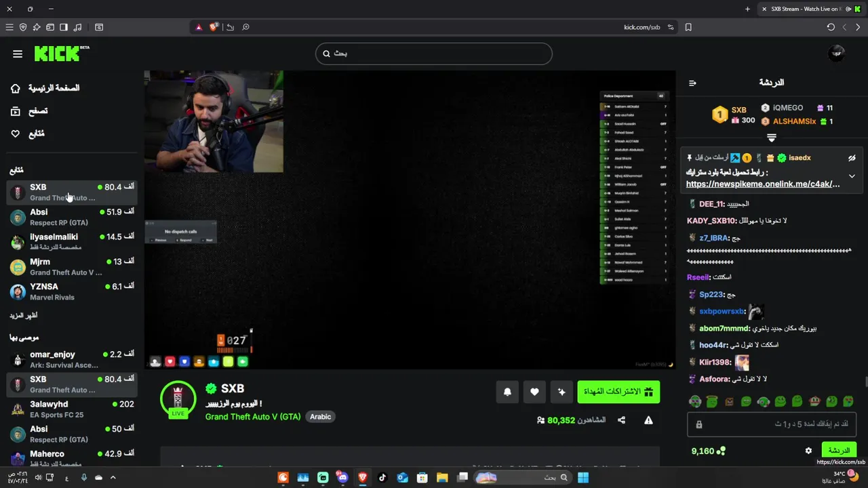868x488 pixels.
Task: Insert the heart-eyes frog emote
Action: [848, 402]
